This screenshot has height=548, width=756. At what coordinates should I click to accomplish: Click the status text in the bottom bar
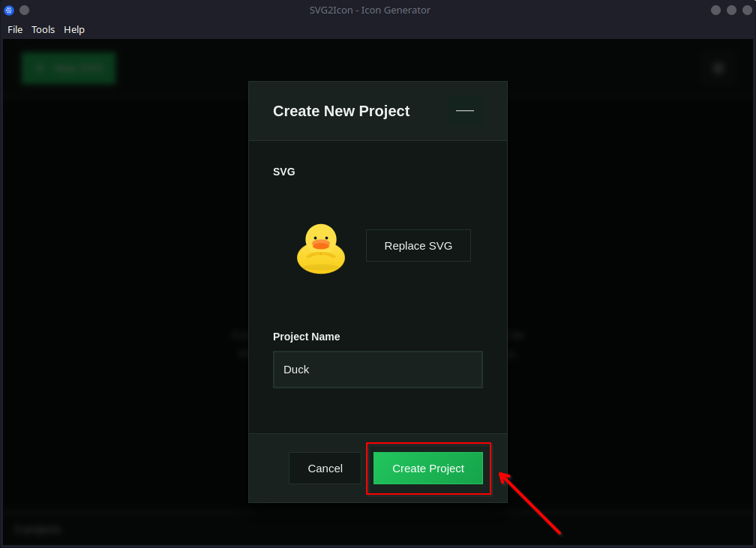37,529
